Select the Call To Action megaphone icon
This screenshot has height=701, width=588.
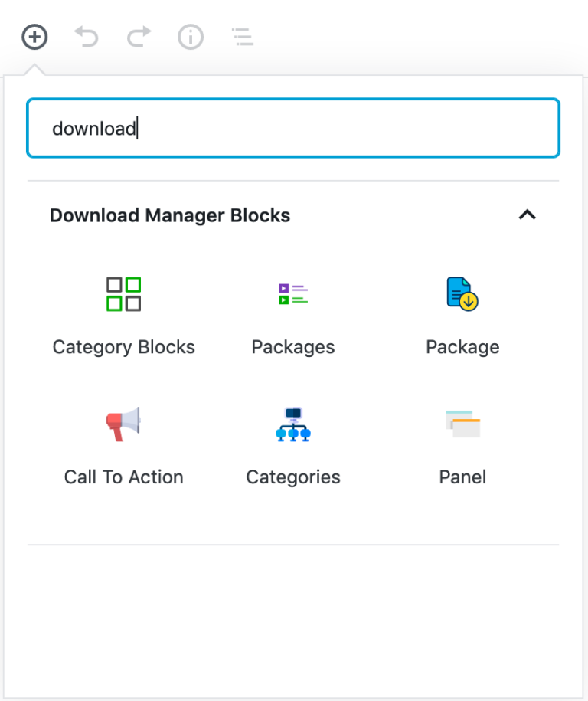tap(124, 424)
